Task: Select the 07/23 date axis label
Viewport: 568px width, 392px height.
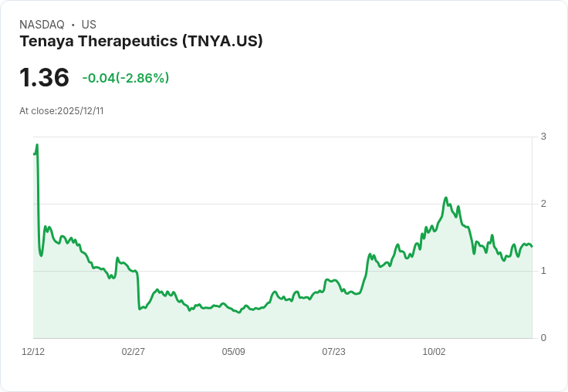Action: [333, 351]
